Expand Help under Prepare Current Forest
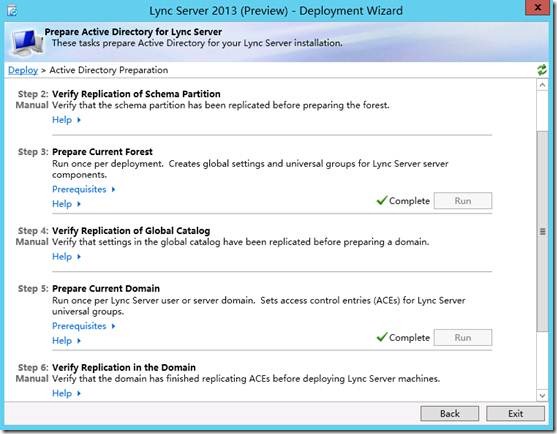 click(x=66, y=204)
